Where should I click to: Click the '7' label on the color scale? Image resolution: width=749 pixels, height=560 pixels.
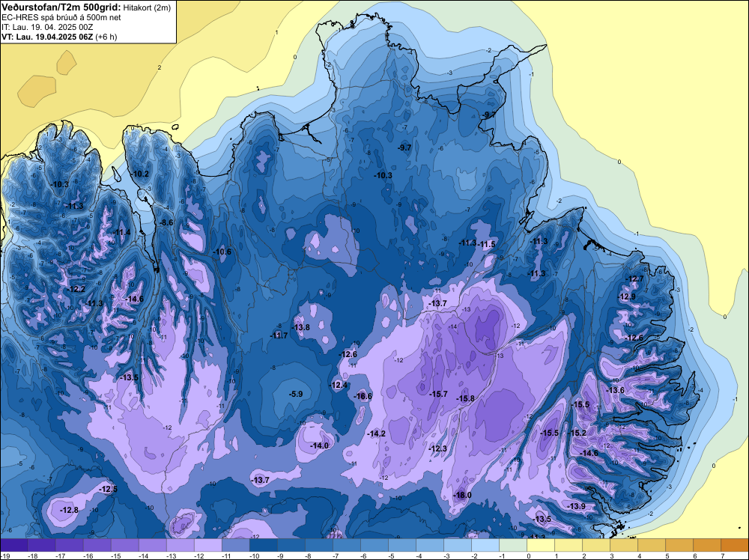pyautogui.click(x=722, y=556)
